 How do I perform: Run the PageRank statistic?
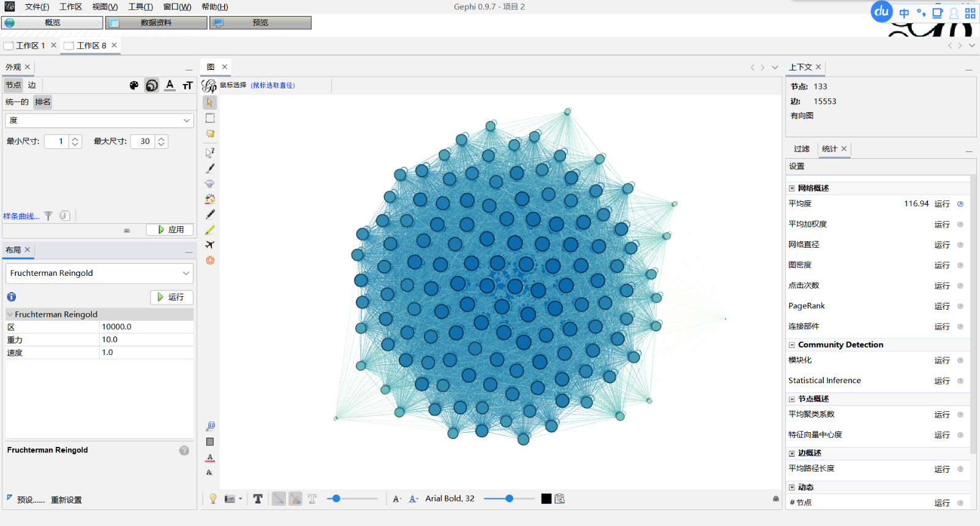pyautogui.click(x=942, y=307)
